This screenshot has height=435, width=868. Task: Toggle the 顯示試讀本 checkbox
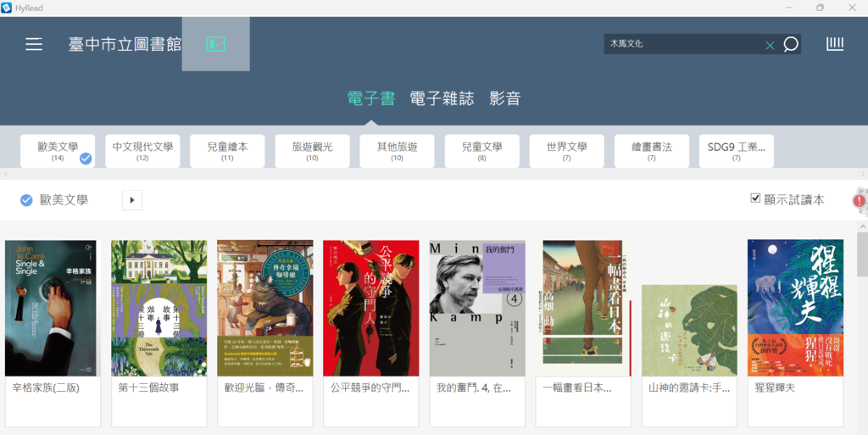click(x=755, y=198)
